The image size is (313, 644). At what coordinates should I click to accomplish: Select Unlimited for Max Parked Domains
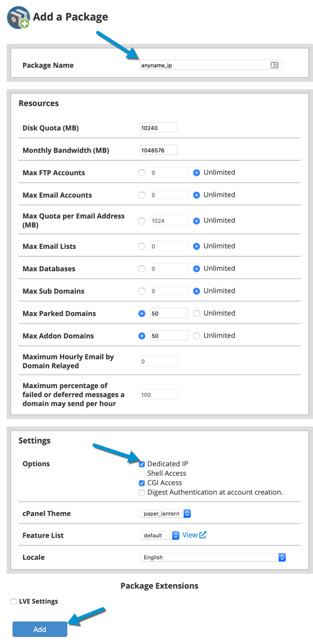coord(197,314)
